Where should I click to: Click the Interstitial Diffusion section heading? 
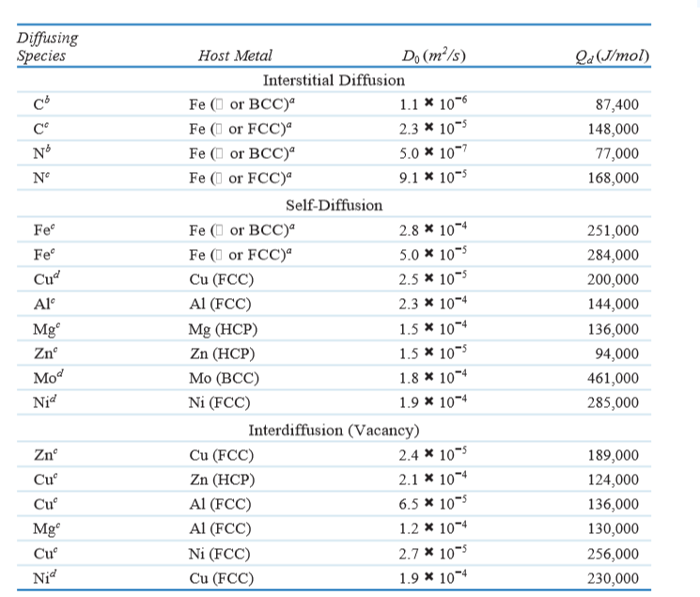[334, 81]
